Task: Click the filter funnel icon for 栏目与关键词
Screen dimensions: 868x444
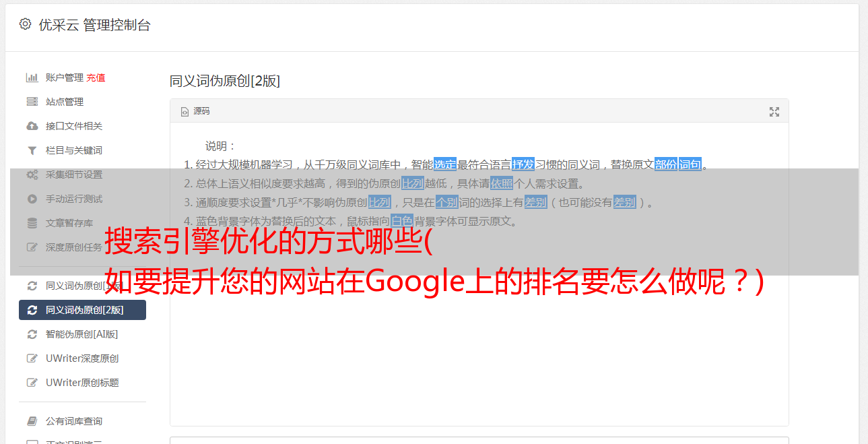Action: click(32, 150)
